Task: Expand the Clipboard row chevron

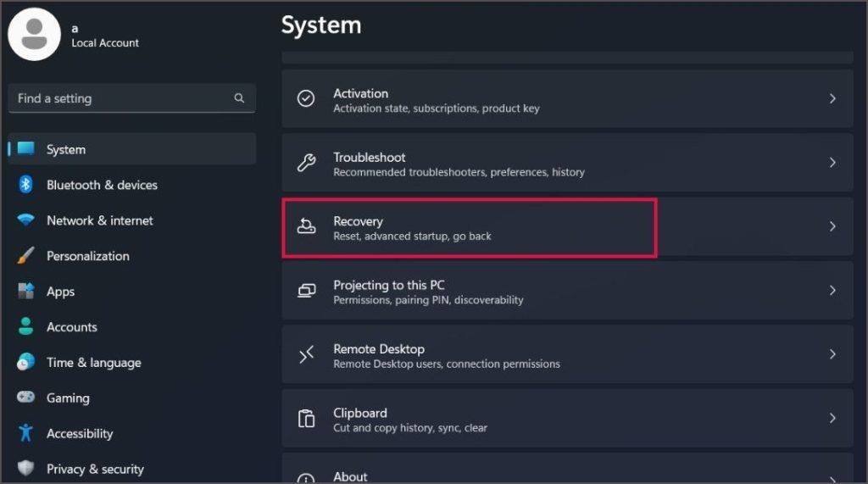Action: tap(832, 418)
